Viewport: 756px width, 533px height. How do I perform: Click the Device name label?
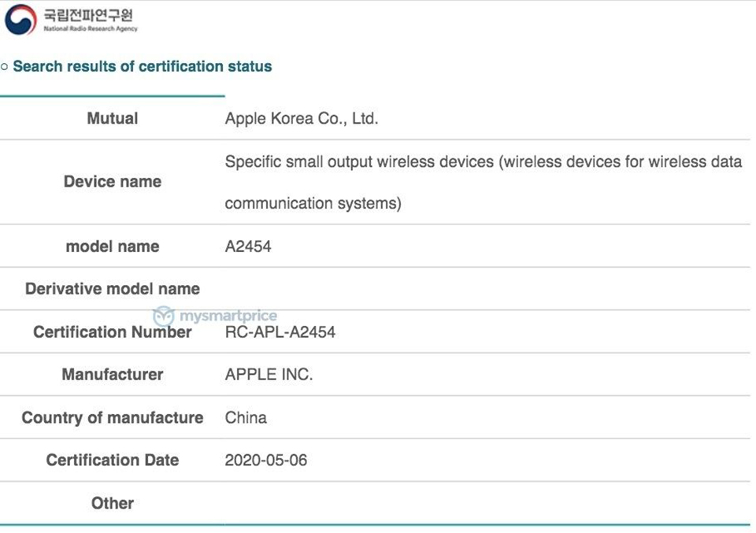(x=112, y=182)
